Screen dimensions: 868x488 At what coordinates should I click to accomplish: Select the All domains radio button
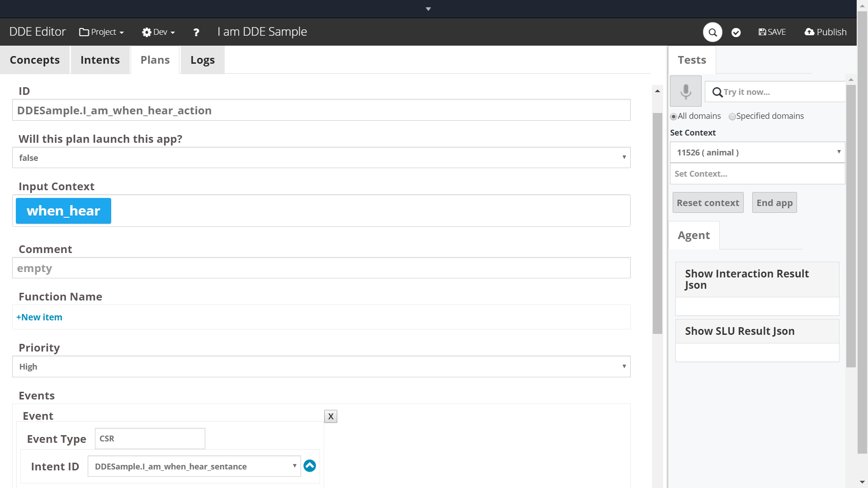(x=674, y=117)
